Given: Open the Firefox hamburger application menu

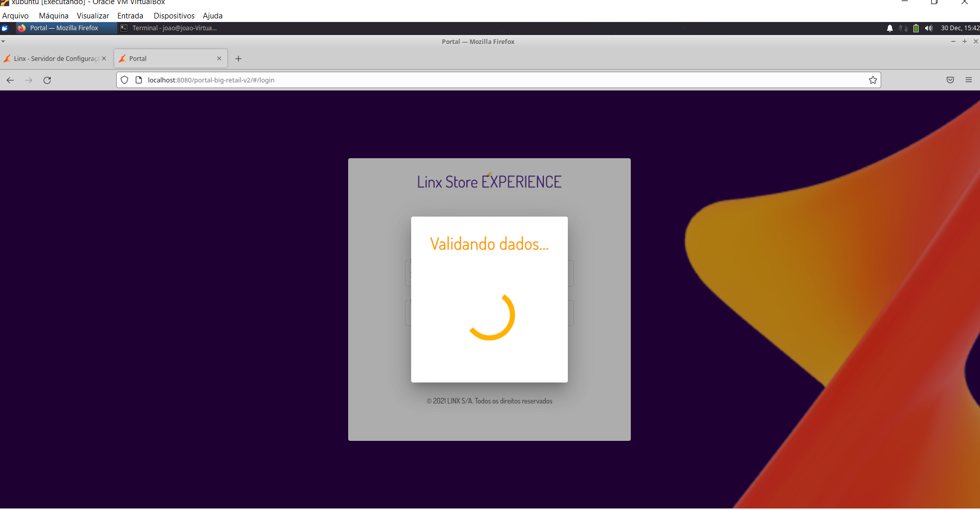Looking at the screenshot, I should (x=969, y=80).
